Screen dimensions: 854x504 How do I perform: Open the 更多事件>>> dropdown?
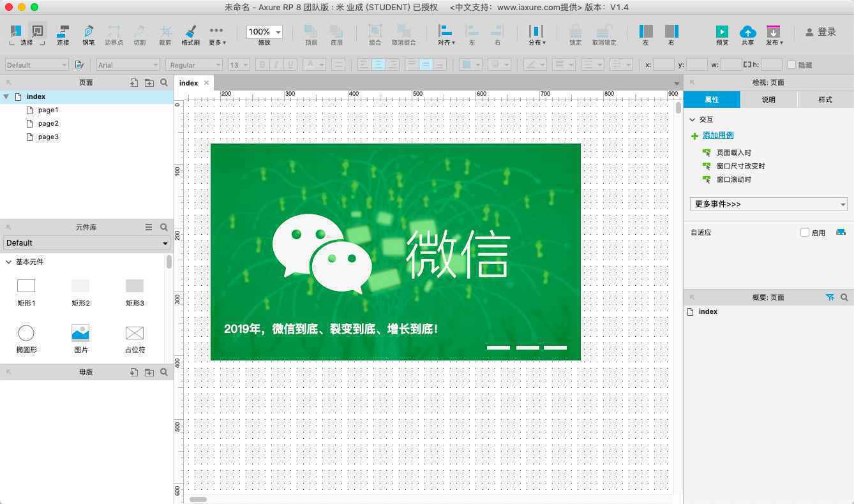coord(768,204)
